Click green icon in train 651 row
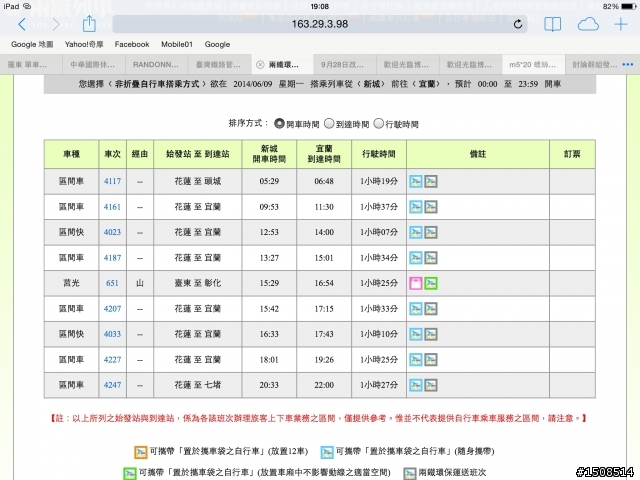The height and width of the screenshot is (480, 640). click(431, 283)
